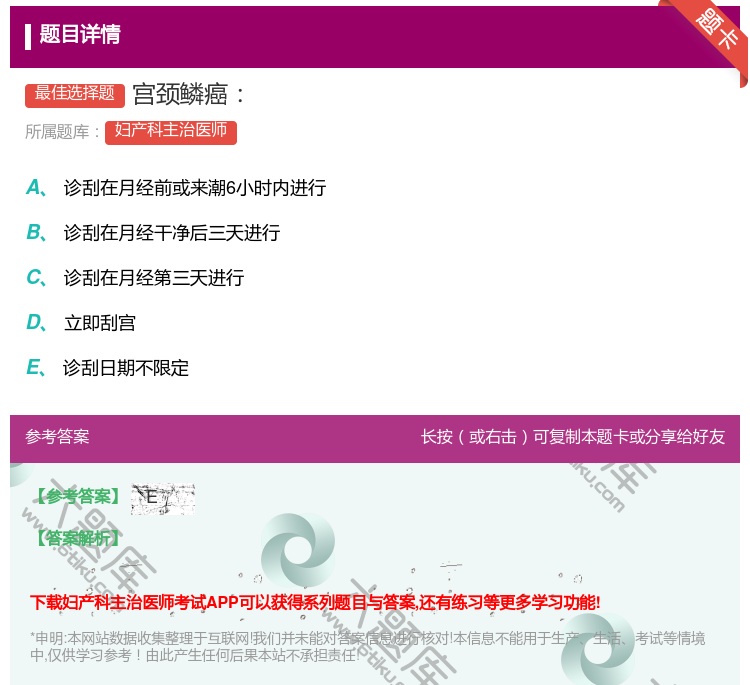Image resolution: width=750 pixels, height=685 pixels.
Task: Open the 妇产科主治医师 question bank tag
Action: (171, 132)
